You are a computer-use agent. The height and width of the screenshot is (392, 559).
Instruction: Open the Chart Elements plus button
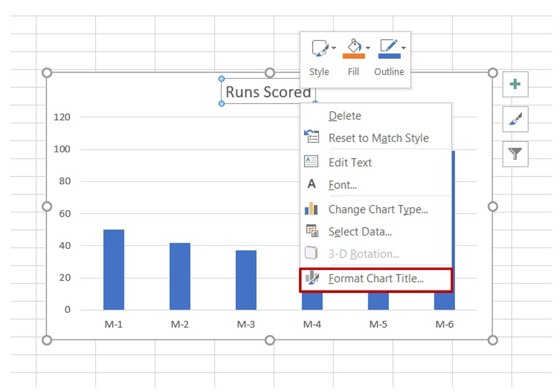click(515, 84)
